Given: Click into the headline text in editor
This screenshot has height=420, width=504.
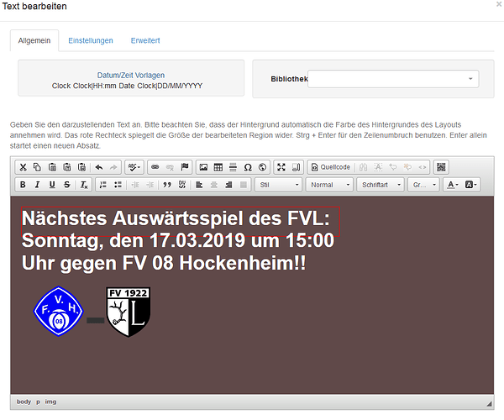Looking at the screenshot, I should click(x=176, y=218).
